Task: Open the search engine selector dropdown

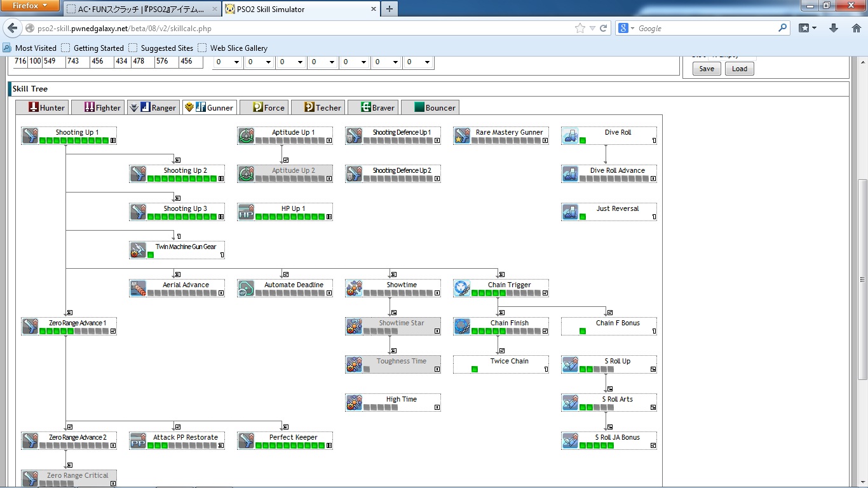Action: (626, 28)
